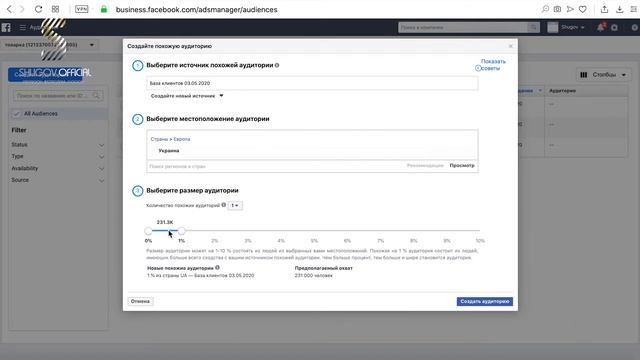Screen dimensions: 640x360
Task: Take a snapshot with the camera icon
Action: (x=557, y=9)
